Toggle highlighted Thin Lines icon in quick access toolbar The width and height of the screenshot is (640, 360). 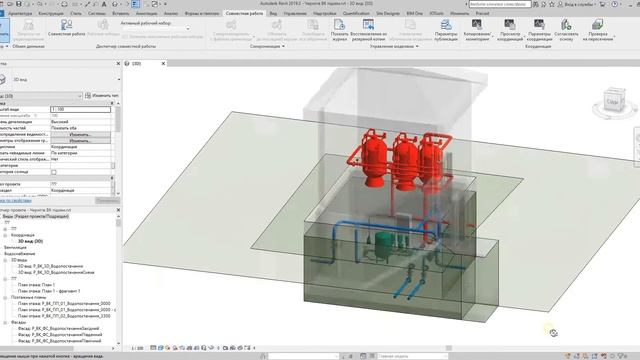pyautogui.click(x=136, y=4)
